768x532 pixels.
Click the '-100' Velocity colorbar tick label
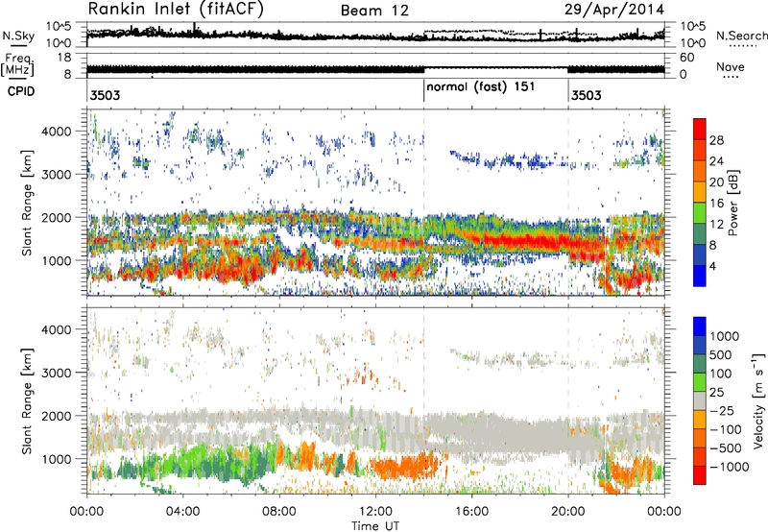pos(726,429)
